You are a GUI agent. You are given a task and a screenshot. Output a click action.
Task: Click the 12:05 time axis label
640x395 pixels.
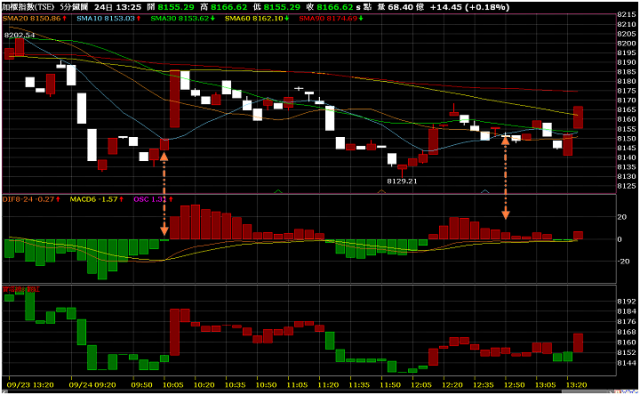pyautogui.click(x=421, y=385)
